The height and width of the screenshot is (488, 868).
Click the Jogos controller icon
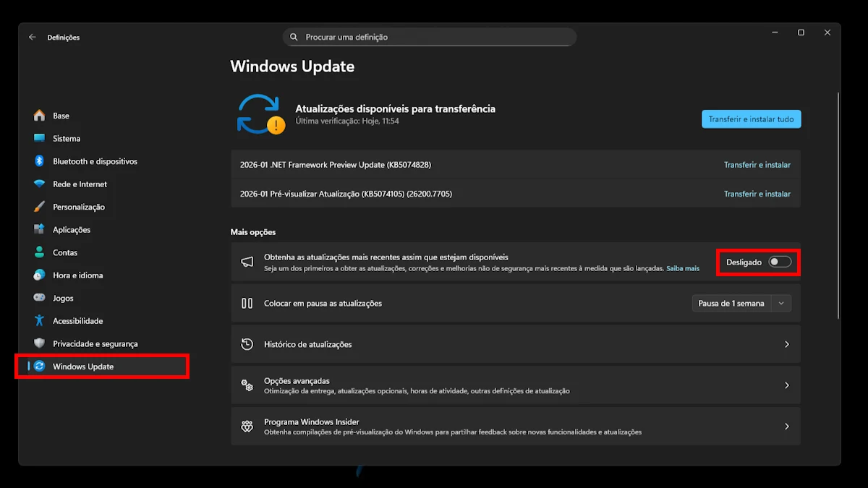tap(40, 298)
